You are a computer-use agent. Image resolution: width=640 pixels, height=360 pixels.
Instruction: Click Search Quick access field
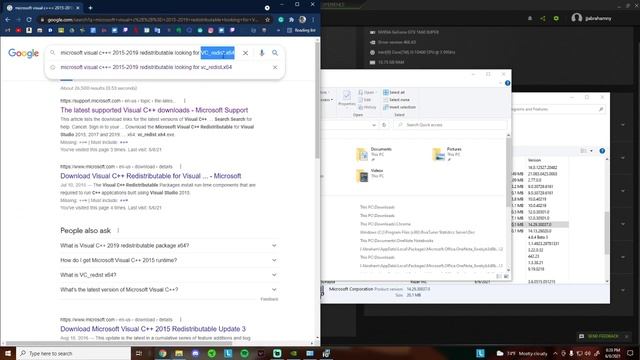(x=451, y=125)
